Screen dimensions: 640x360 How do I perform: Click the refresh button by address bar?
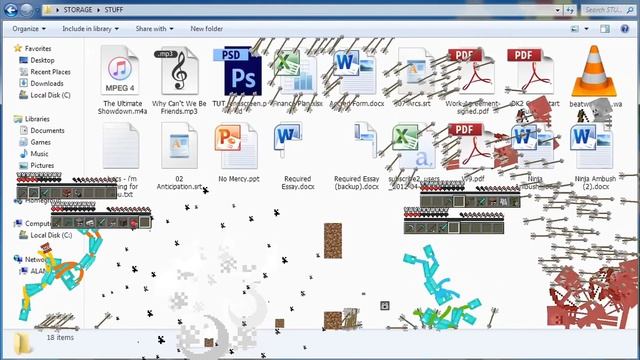(x=570, y=10)
